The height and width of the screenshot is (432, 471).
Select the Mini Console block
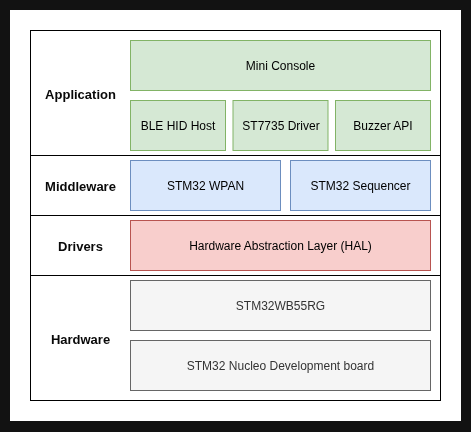(x=280, y=65)
